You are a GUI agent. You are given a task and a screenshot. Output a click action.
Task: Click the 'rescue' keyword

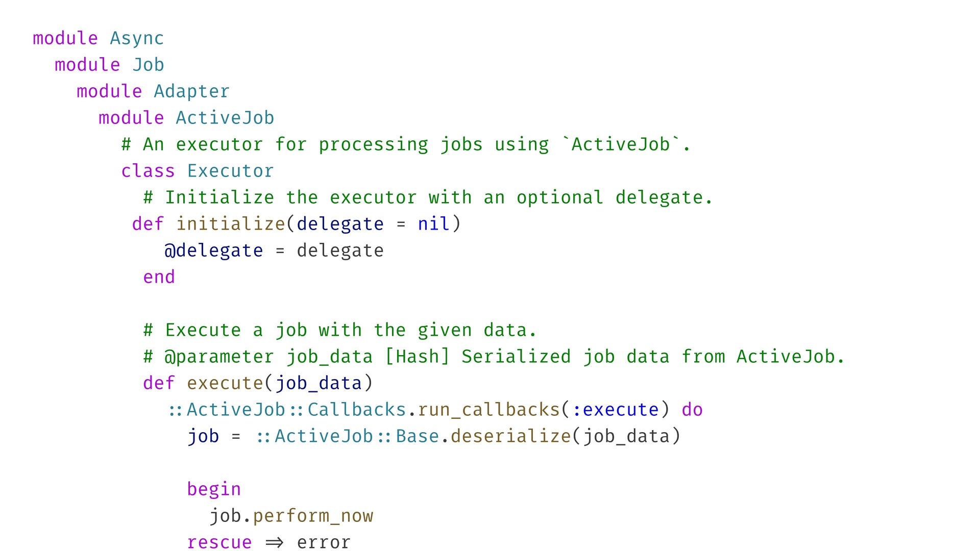pyautogui.click(x=219, y=542)
